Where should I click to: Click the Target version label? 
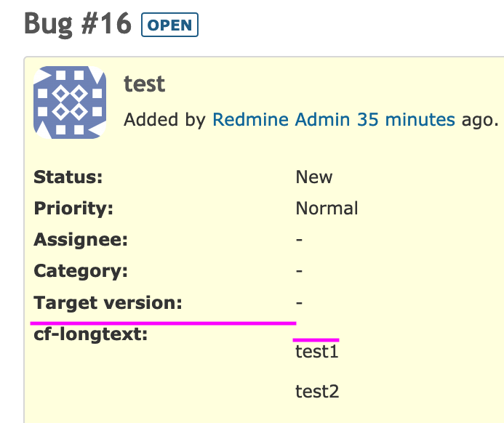tap(108, 302)
